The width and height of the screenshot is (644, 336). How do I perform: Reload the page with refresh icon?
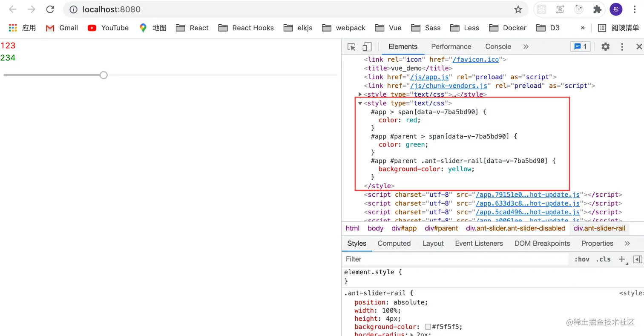click(50, 9)
